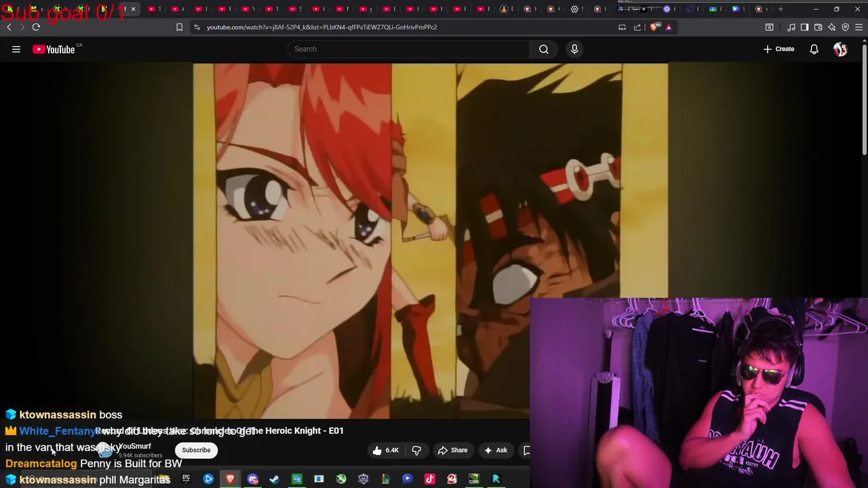Viewport: 868px width, 488px height.
Task: Toggle the browser sidebar panel
Action: click(804, 27)
